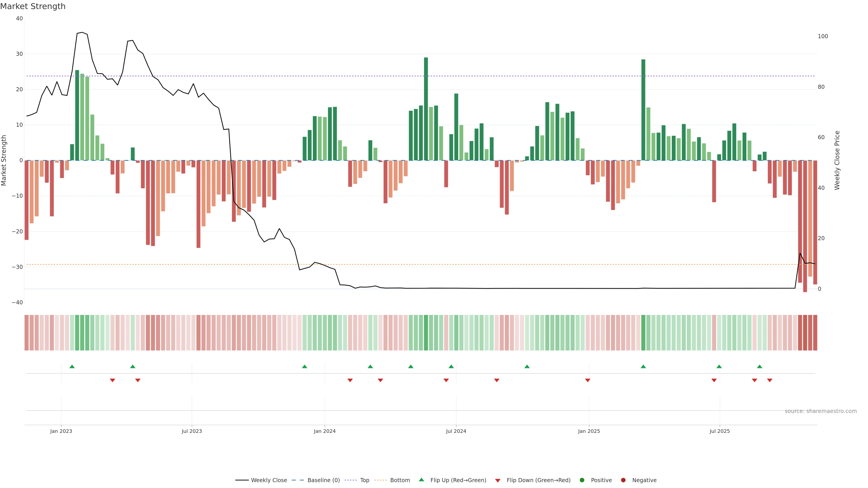Click the rightmost dark red heatmap strip cell
This screenshot has height=488, width=868.
click(815, 332)
